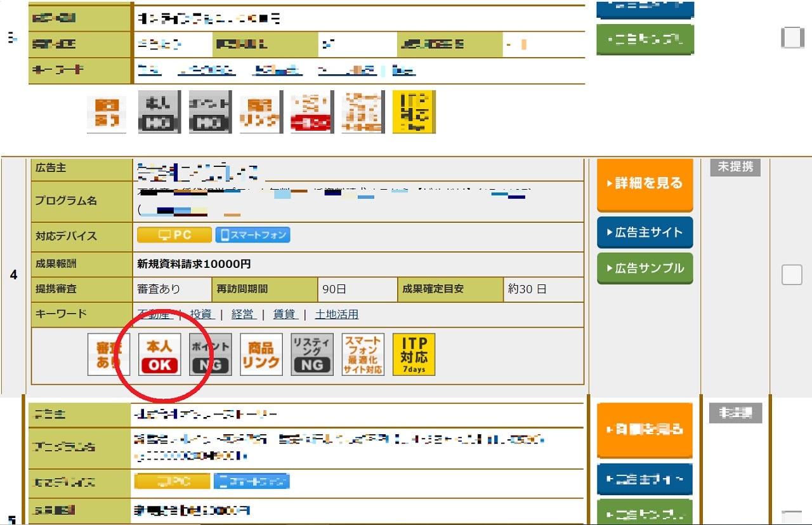Click the 賃貸 keyword link
812x525 pixels.
pyautogui.click(x=284, y=314)
